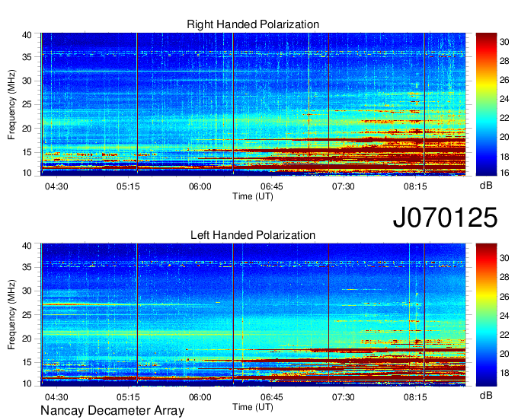Click the 26 value on the upper colorbar
This screenshot has width=518, height=420.
[504, 80]
